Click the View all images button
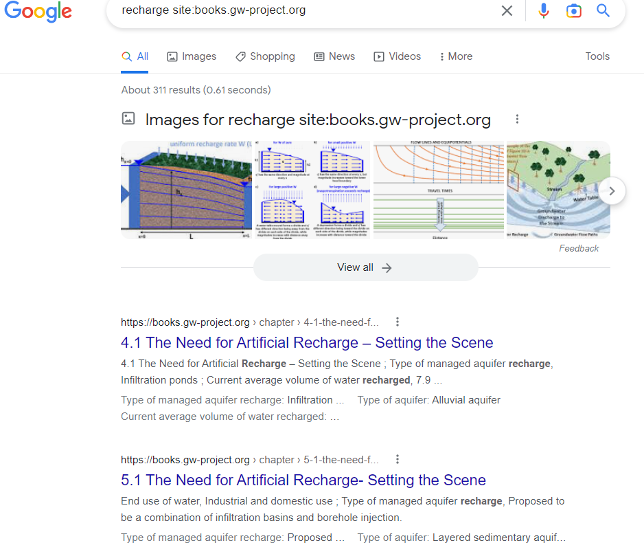The width and height of the screenshot is (644, 544). [365, 268]
